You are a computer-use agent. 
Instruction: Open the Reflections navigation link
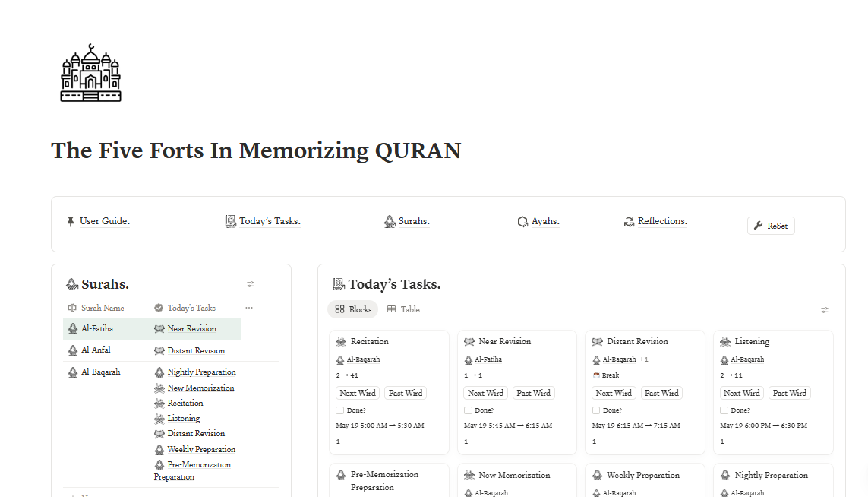[662, 221]
